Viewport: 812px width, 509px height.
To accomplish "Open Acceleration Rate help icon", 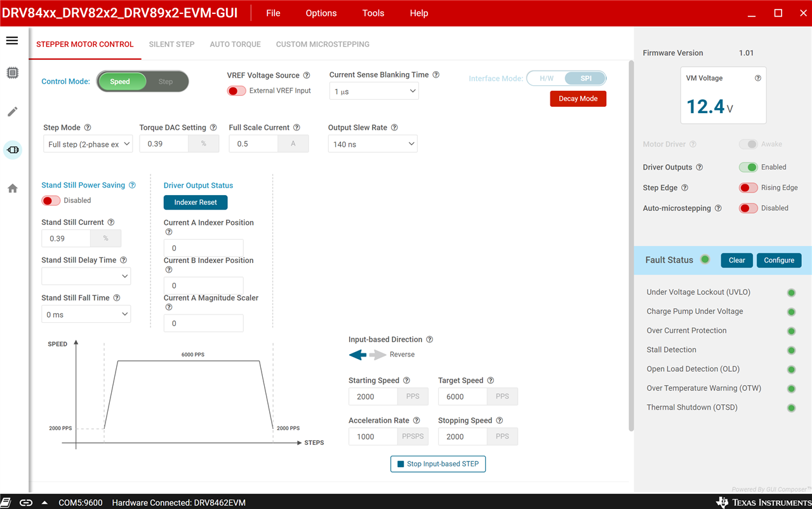I will [x=416, y=421].
